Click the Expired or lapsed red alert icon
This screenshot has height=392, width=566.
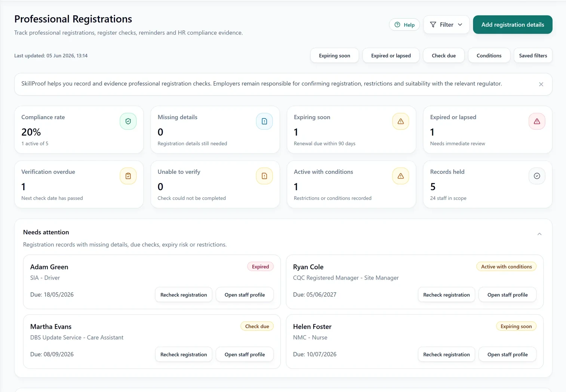click(537, 121)
